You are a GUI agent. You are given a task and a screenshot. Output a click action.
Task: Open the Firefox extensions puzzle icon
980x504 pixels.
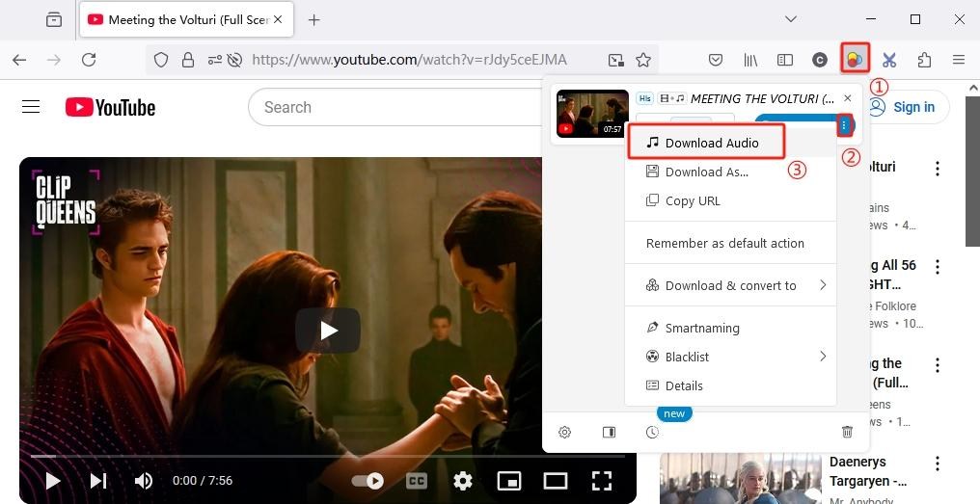pyautogui.click(x=924, y=60)
